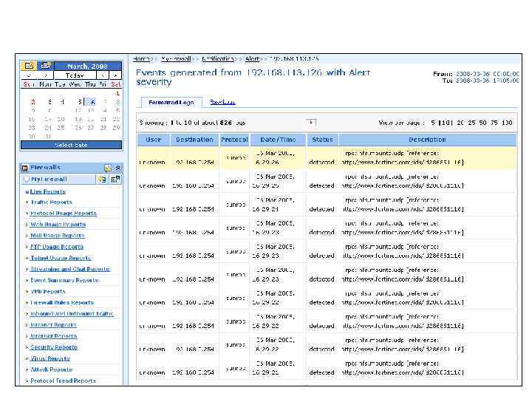
Task: Click Alert in the breadcrumb
Action: tap(252, 58)
